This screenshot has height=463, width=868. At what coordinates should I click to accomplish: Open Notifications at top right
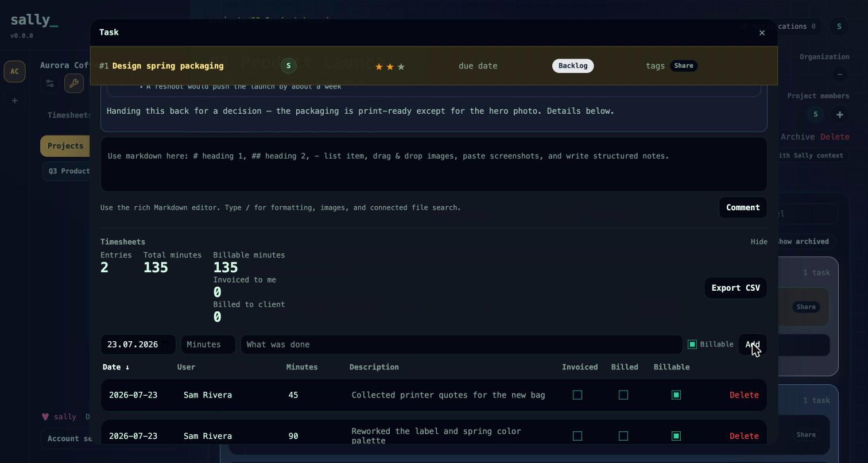click(799, 26)
